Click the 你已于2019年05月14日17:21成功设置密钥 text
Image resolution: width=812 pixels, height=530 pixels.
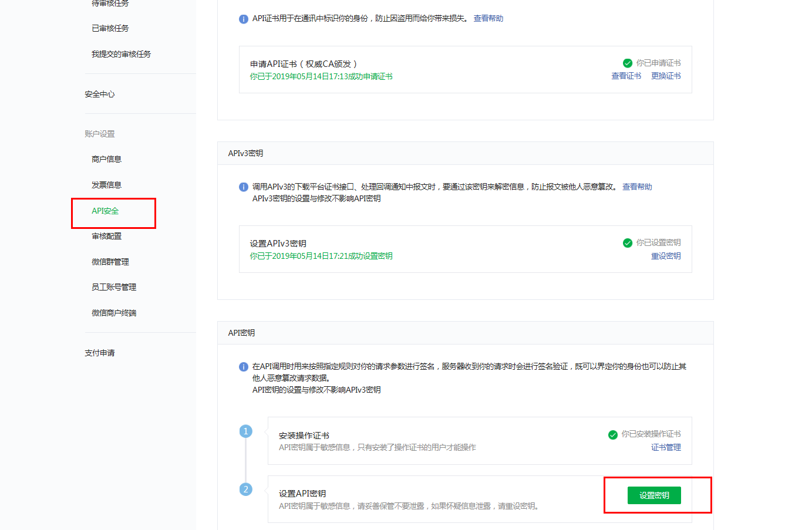click(x=321, y=256)
